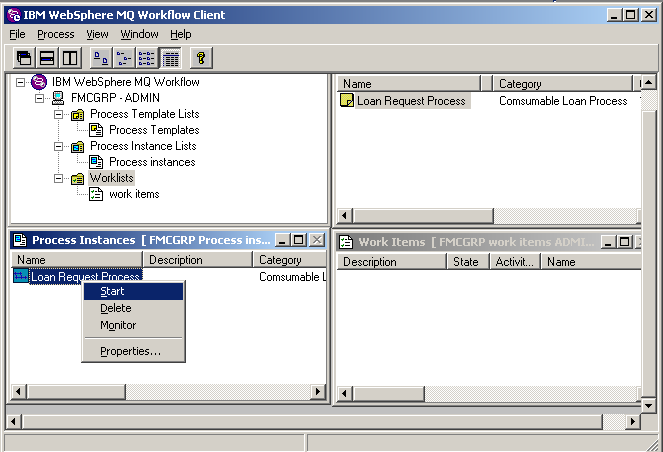
Task: Click the IBM WebSphere MQ Workflow root icon
Action: click(39, 82)
